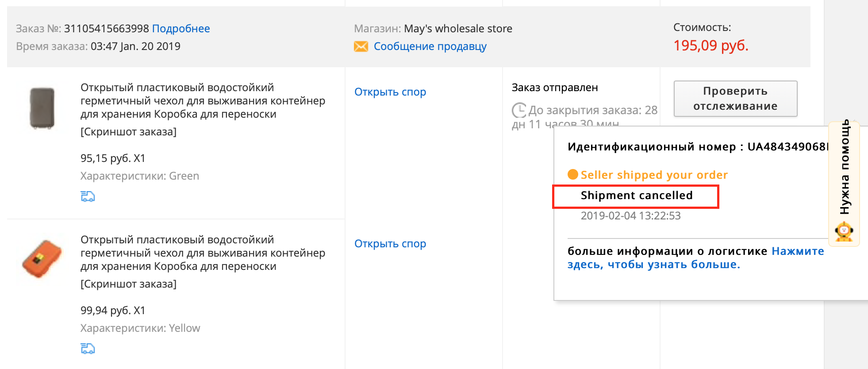Click truck shipping icon under Green item

88,196
